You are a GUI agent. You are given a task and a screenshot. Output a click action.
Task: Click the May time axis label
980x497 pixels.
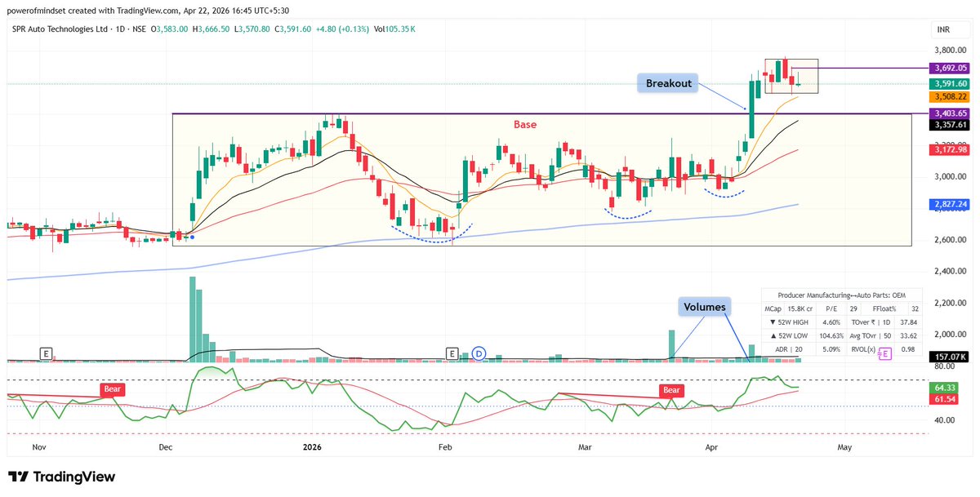point(844,447)
